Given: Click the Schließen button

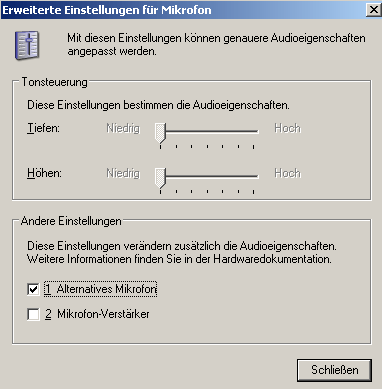Looking at the screenshot, I should point(334,370).
